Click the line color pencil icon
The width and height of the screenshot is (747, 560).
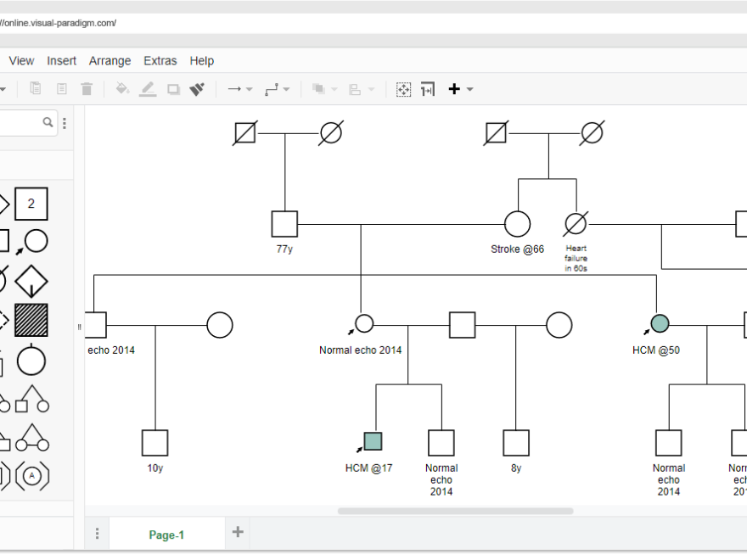pyautogui.click(x=147, y=88)
